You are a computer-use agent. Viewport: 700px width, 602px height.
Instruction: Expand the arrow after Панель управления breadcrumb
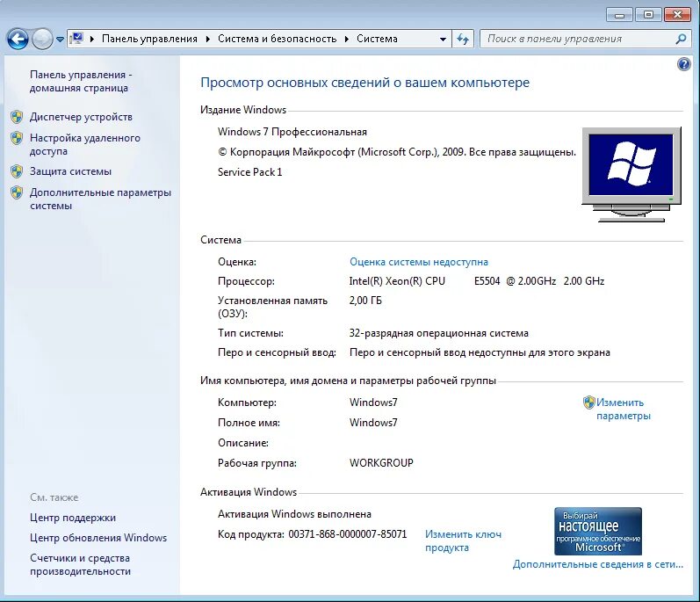pyautogui.click(x=208, y=39)
